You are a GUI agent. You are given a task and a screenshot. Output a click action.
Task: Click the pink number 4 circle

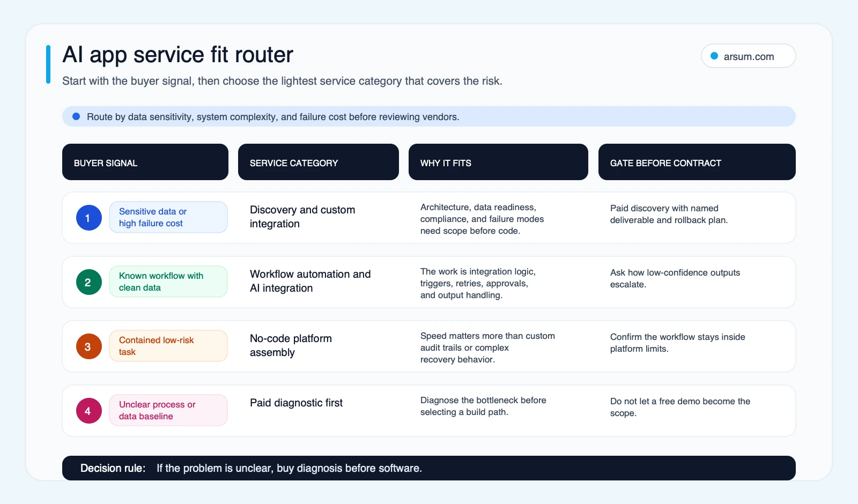[89, 411]
